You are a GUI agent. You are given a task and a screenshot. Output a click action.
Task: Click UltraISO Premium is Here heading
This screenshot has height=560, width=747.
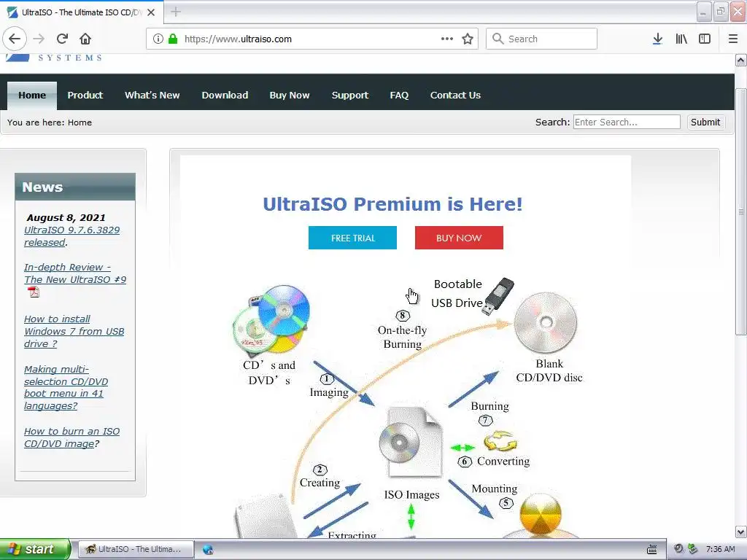(x=392, y=204)
